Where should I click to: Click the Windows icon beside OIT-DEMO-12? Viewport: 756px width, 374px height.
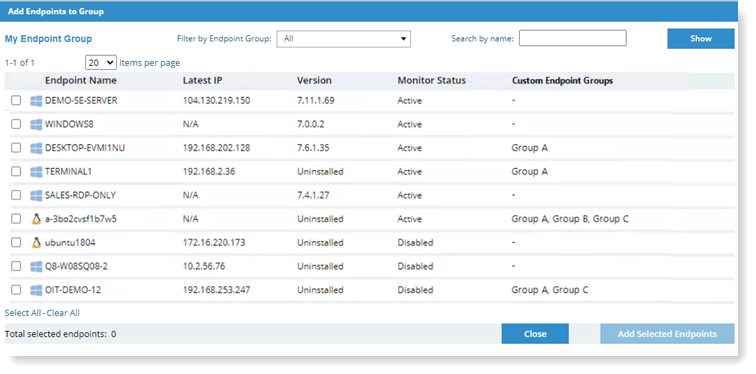pos(36,290)
